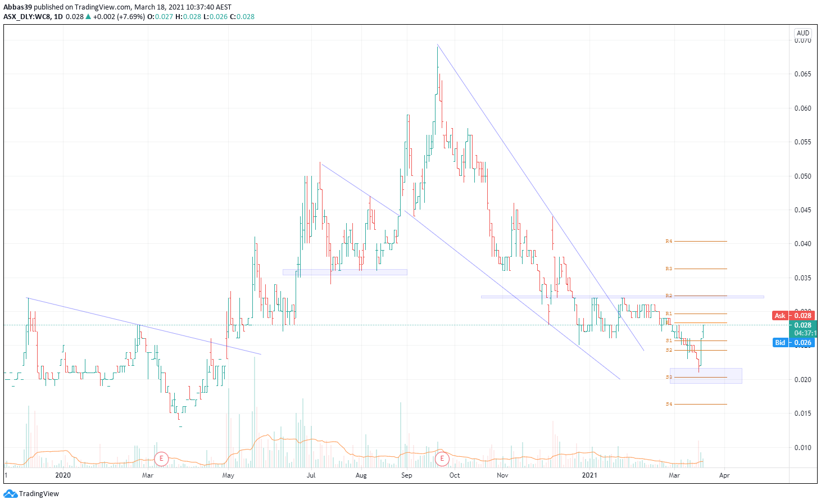
Task: Open the TradingView.com link in header
Action: click(x=102, y=7)
